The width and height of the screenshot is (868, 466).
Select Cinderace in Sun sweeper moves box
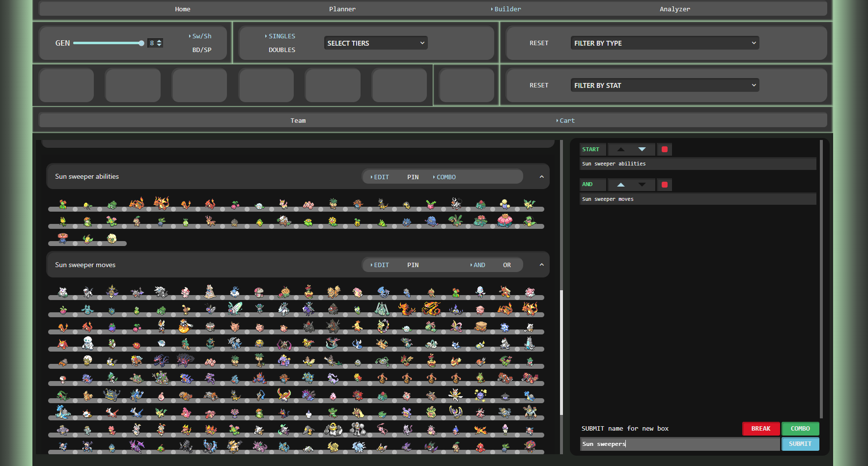point(161,326)
